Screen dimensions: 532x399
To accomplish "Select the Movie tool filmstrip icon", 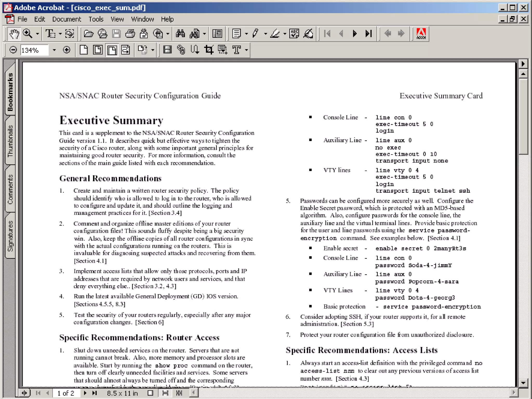I will pos(167,50).
